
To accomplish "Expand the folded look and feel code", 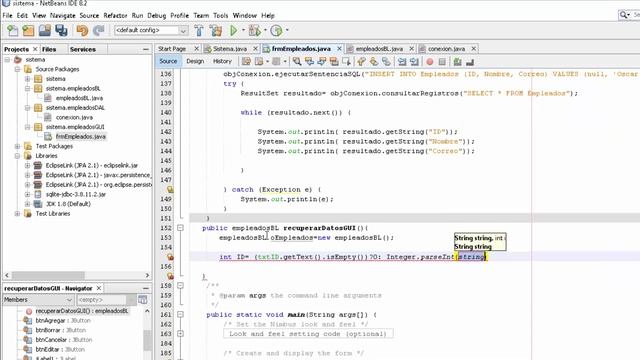I will [x=180, y=334].
